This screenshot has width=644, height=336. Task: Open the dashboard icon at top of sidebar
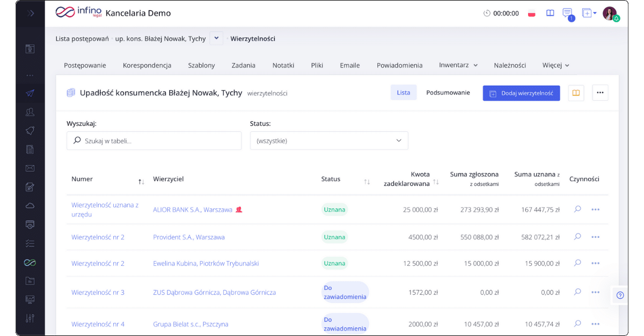pyautogui.click(x=30, y=49)
